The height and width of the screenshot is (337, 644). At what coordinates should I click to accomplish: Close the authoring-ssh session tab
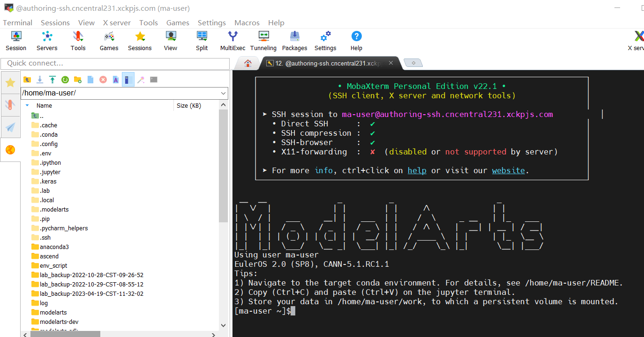click(x=391, y=63)
